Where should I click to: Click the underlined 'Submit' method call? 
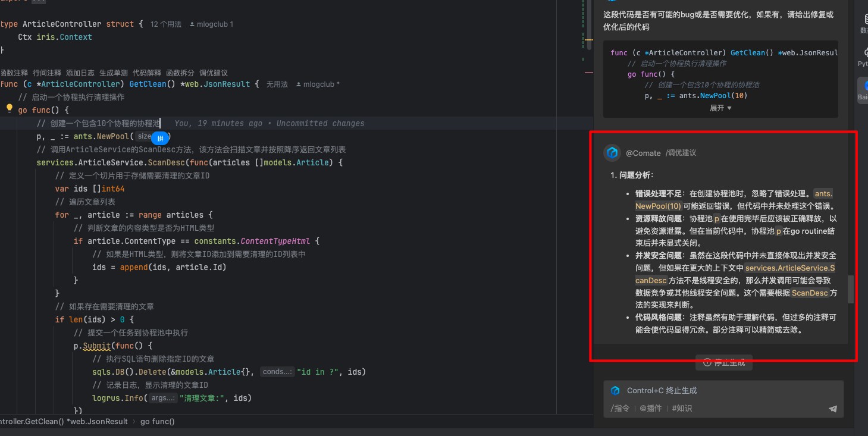click(x=97, y=346)
